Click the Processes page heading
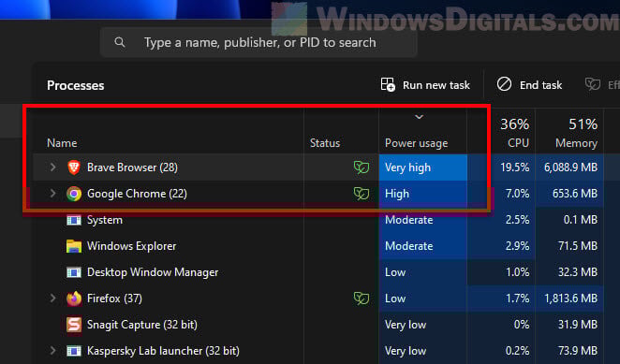 [x=76, y=85]
